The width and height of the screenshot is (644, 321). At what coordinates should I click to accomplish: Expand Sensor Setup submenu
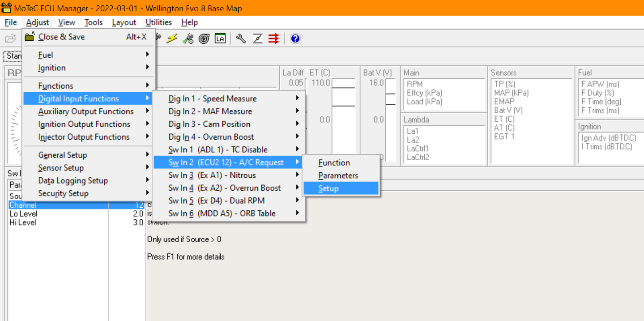click(x=89, y=168)
